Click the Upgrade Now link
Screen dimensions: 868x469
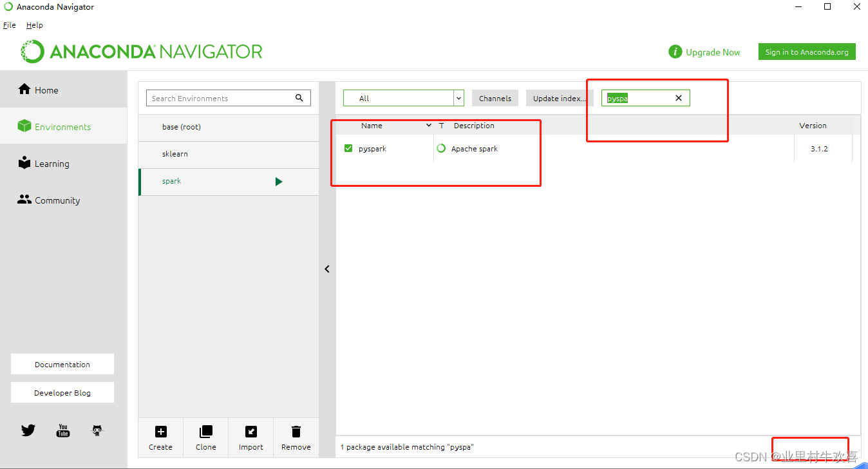tap(713, 52)
